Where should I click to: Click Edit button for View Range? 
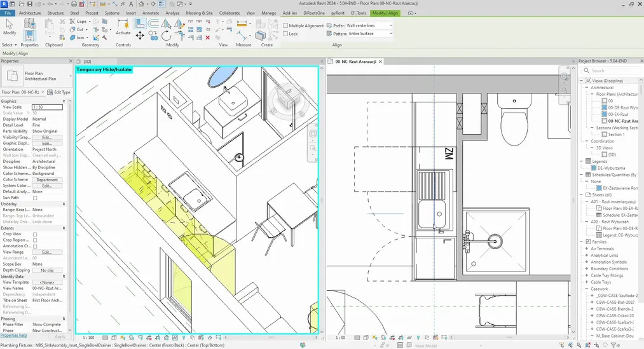point(47,252)
